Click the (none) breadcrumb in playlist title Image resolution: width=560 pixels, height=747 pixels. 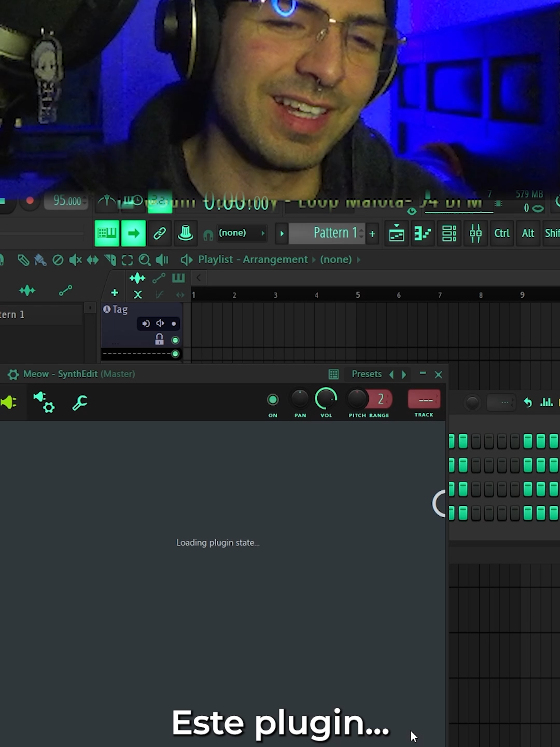point(335,259)
